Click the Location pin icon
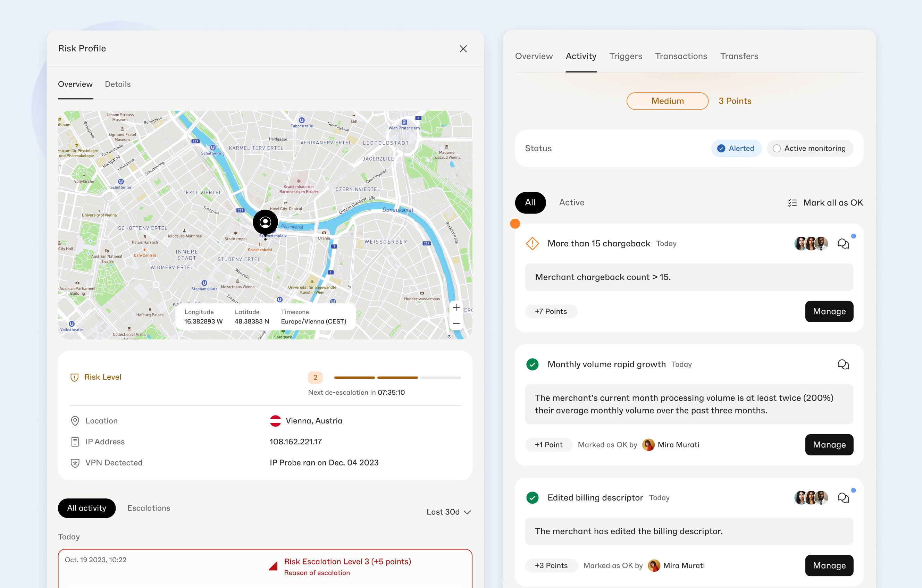 point(75,421)
